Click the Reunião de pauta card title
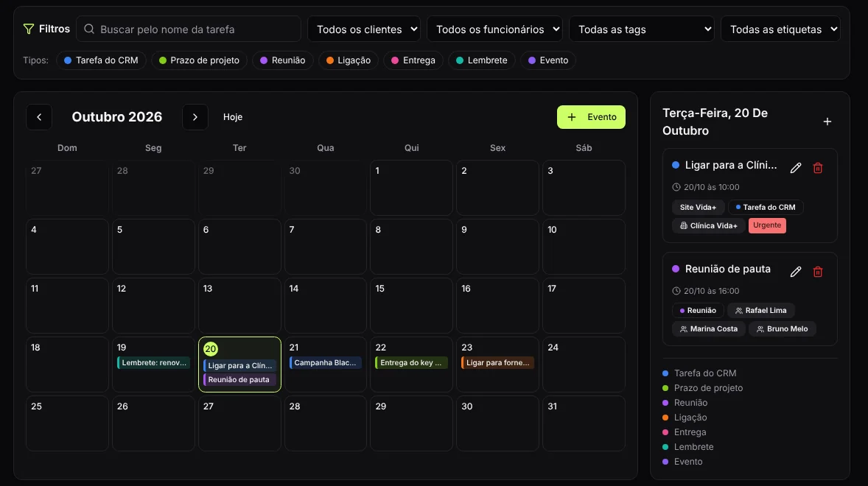 tap(727, 269)
